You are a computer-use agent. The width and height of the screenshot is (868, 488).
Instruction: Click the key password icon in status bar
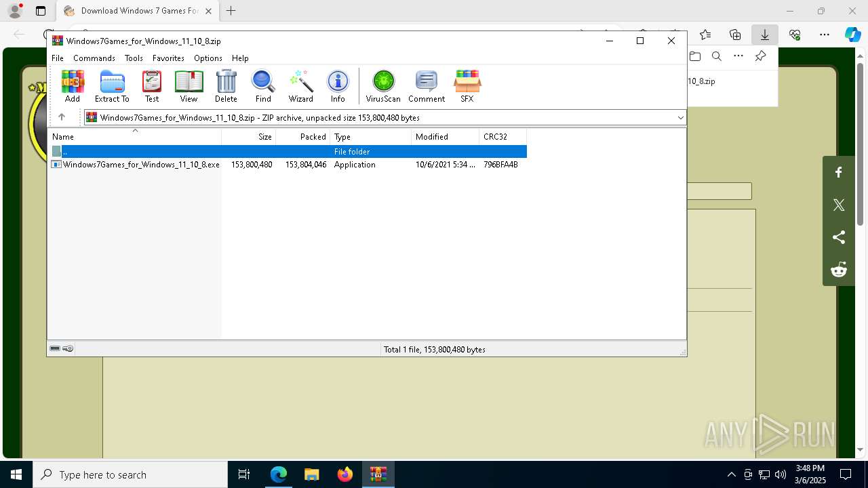pyautogui.click(x=68, y=348)
